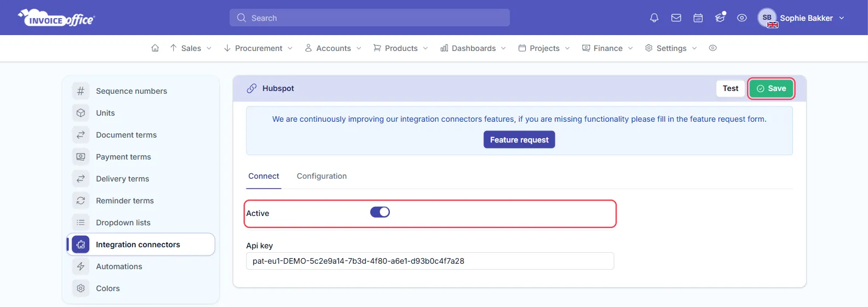Click the Payment terms money icon
The image size is (868, 307).
click(81, 157)
